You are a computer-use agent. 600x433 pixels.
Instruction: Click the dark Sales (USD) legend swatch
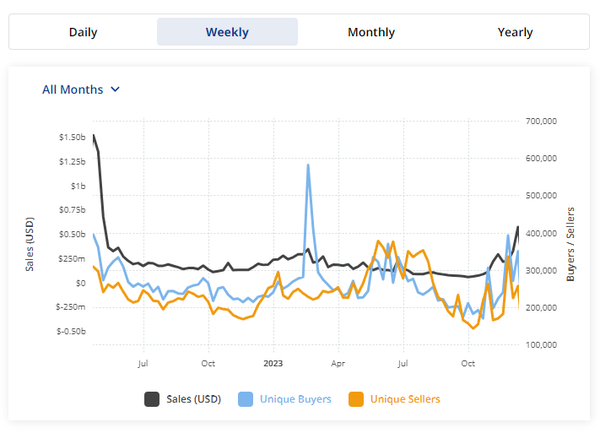pyautogui.click(x=152, y=399)
